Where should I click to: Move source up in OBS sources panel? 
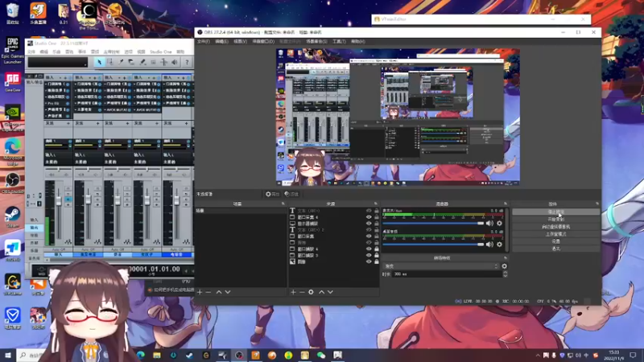(321, 292)
